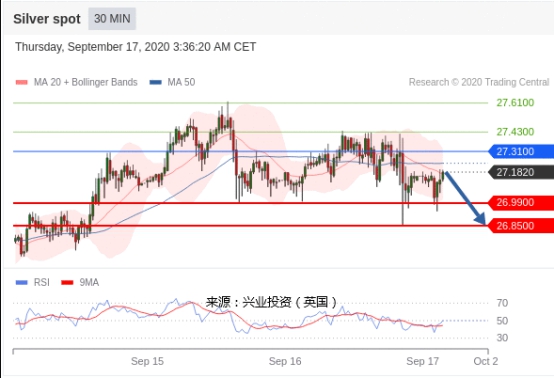Screen dimensions: 554x378
Task: Select the 27.6100 resistance level label
Action: (515, 103)
